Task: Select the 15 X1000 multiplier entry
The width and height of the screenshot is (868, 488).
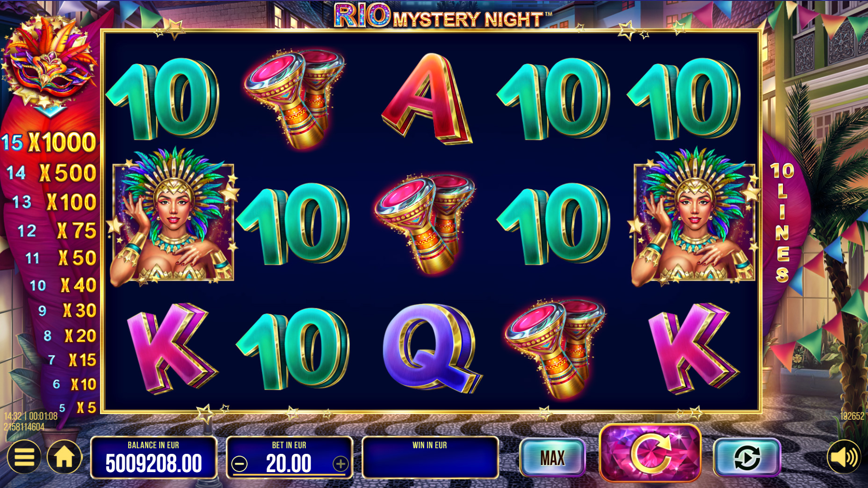Action: click(x=49, y=142)
